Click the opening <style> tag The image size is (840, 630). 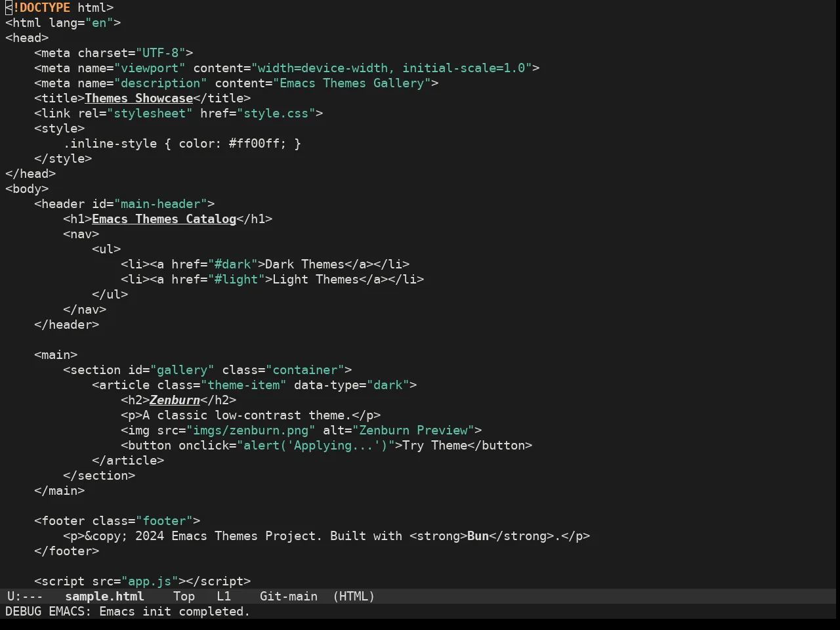pyautogui.click(x=60, y=129)
